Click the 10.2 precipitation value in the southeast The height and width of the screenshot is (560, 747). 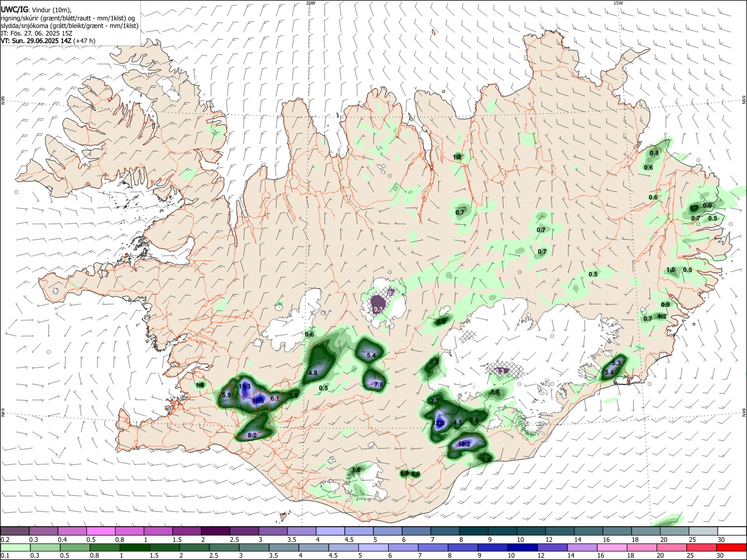pyautogui.click(x=465, y=444)
